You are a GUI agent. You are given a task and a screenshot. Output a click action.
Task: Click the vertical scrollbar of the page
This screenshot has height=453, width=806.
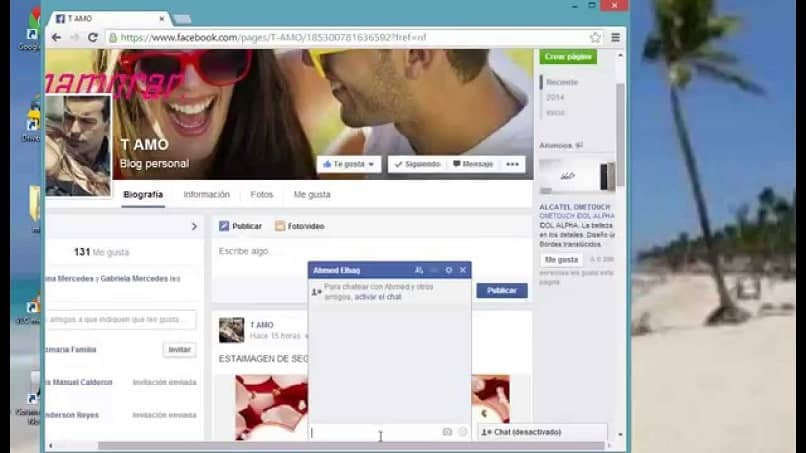point(620,135)
